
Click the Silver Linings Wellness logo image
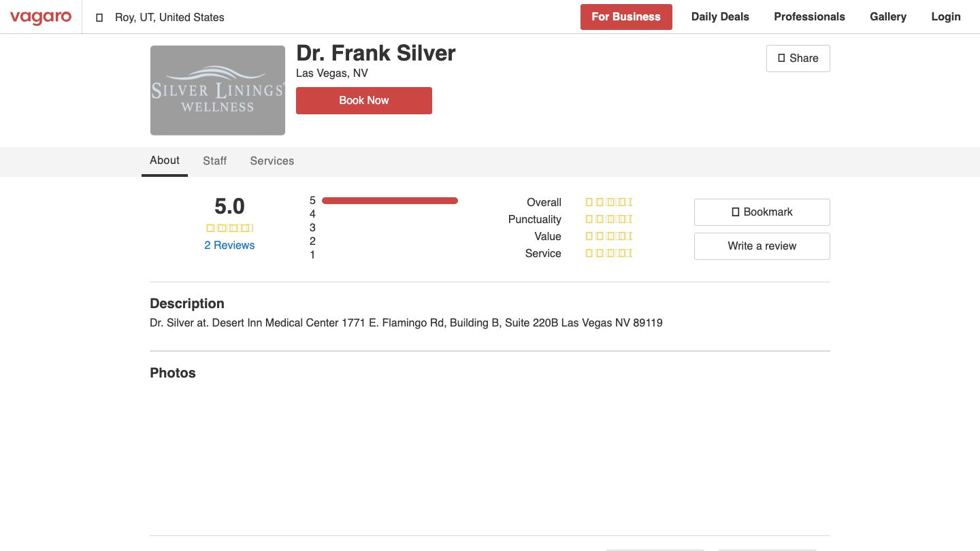(x=217, y=90)
